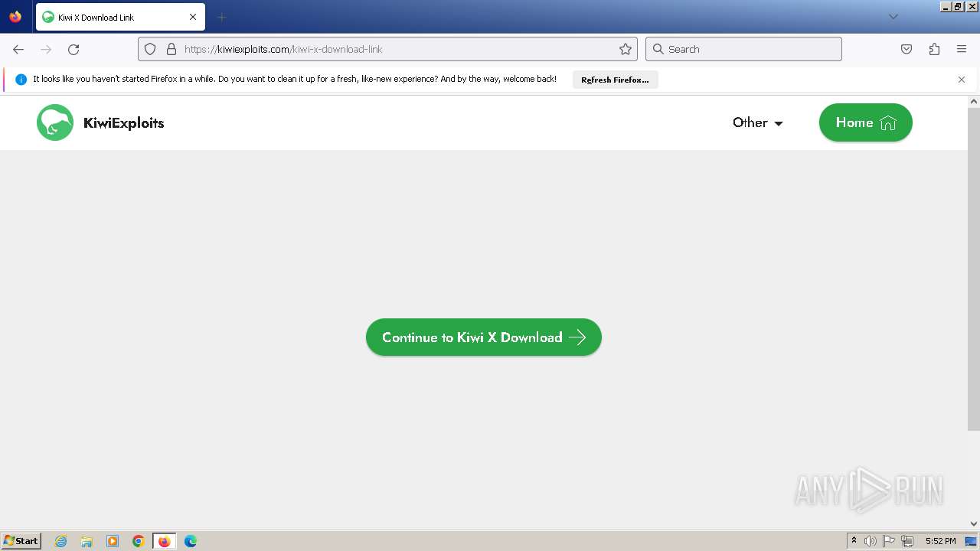980x551 pixels.
Task: Open Firefox application hamburger menu
Action: click(x=962, y=49)
